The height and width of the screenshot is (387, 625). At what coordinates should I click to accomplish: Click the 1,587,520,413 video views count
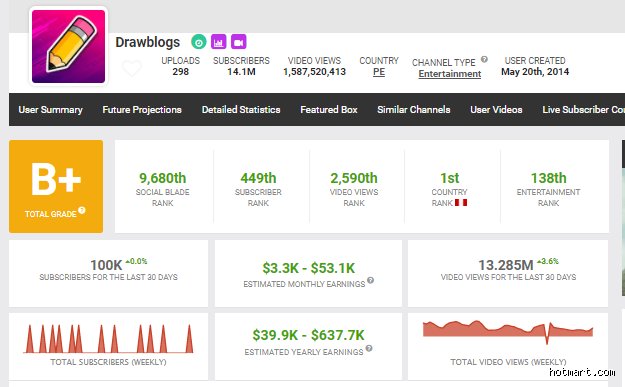coord(314,72)
